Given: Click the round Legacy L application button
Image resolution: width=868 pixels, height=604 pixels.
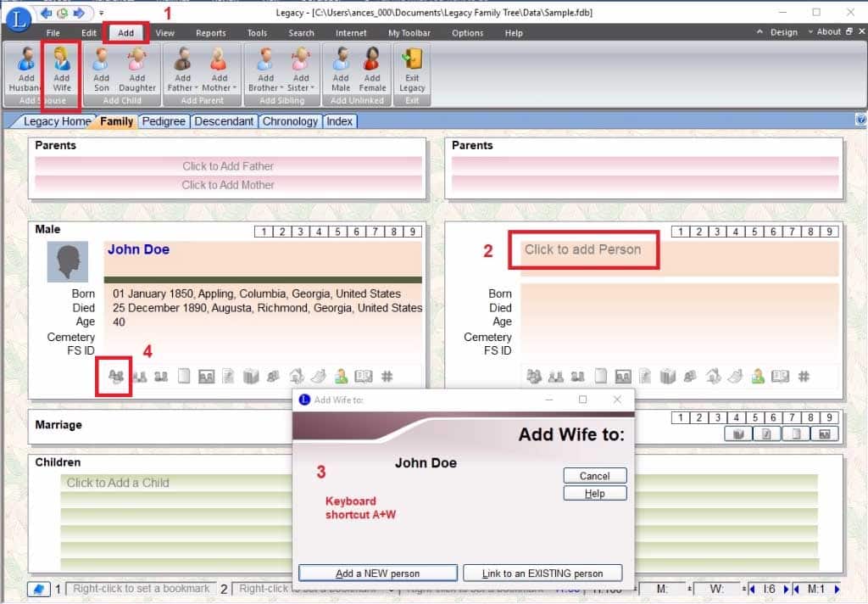Looking at the screenshot, I should pyautogui.click(x=19, y=20).
